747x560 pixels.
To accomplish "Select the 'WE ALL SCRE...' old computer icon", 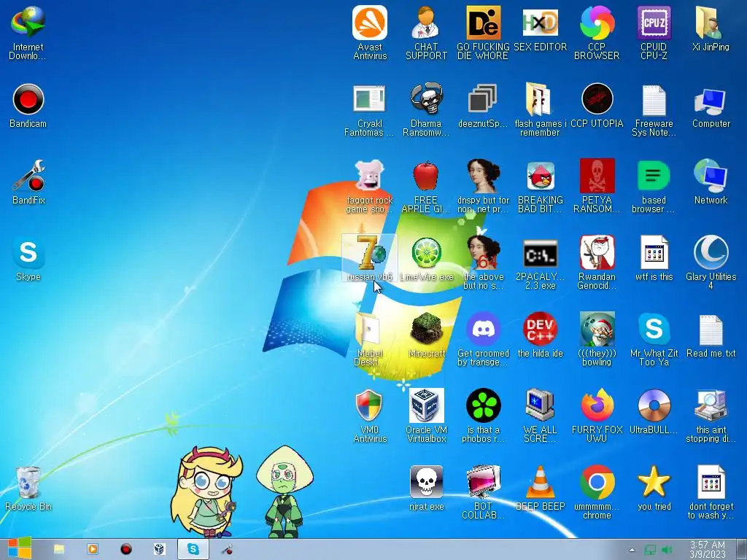I will 541,416.
